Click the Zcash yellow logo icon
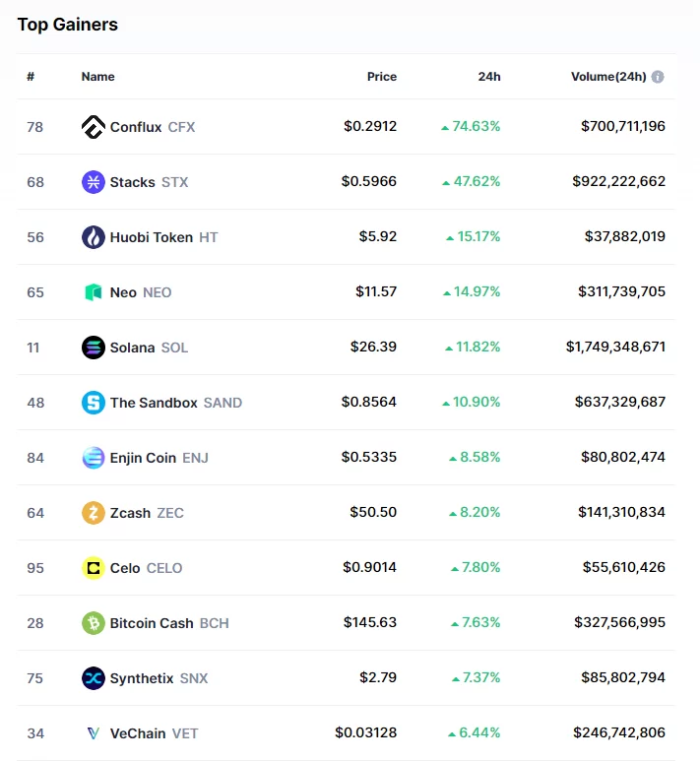 [x=94, y=513]
